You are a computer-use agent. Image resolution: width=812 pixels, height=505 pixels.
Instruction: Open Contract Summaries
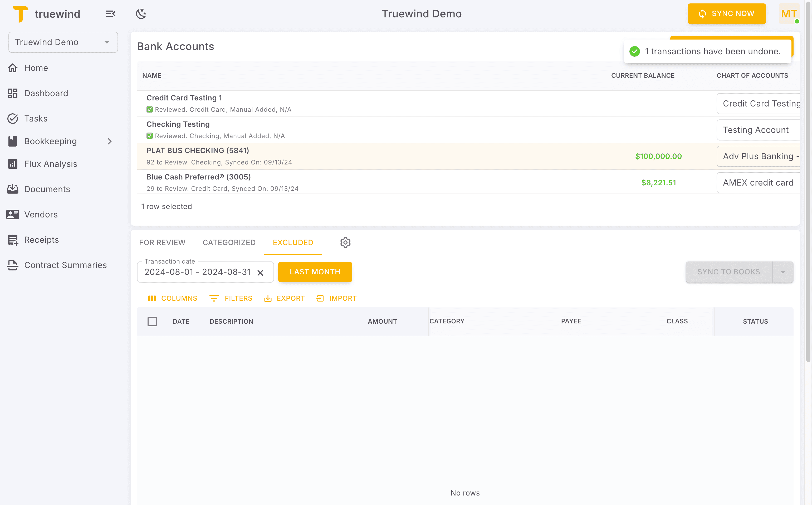point(65,265)
